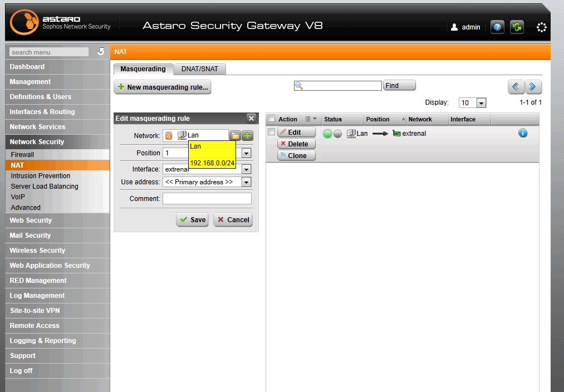Go to next page with right arrow

coord(533,87)
